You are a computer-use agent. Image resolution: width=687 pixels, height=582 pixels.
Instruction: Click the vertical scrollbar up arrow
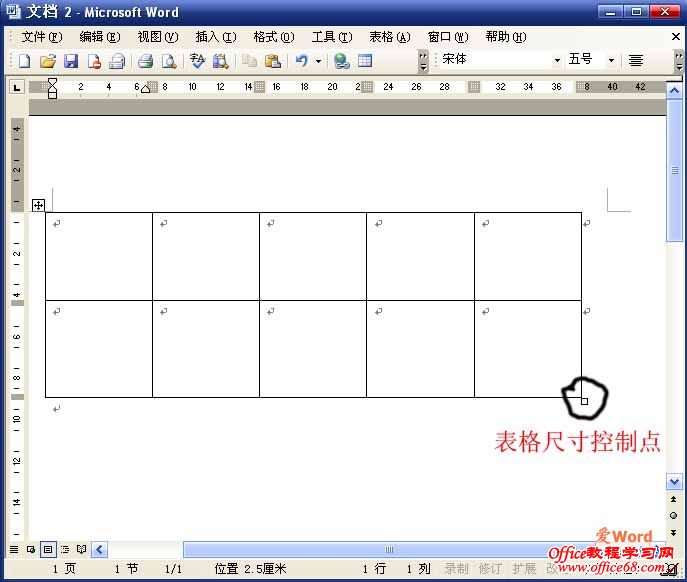pos(674,91)
